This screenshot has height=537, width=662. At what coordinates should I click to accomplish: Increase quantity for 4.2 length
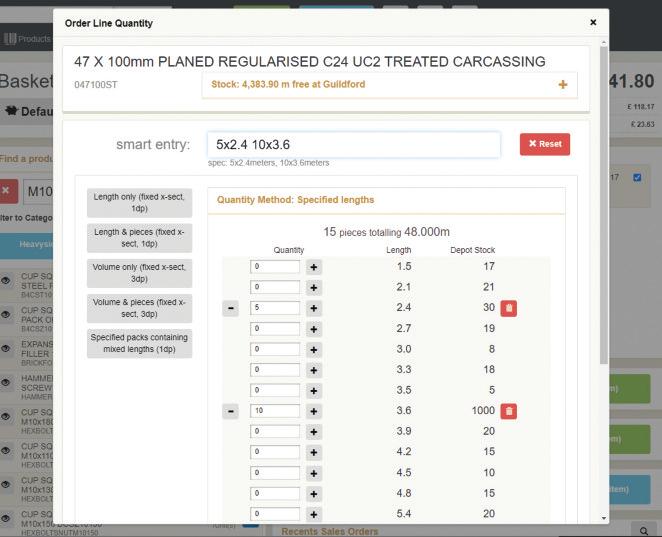pyautogui.click(x=314, y=453)
